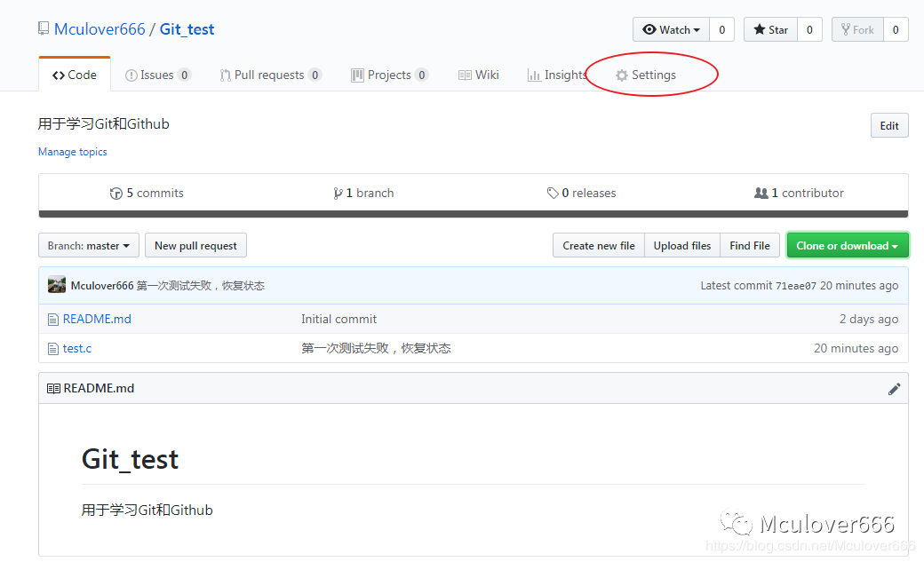Open the Insights tab
This screenshot has width=924, height=562.
(x=557, y=75)
